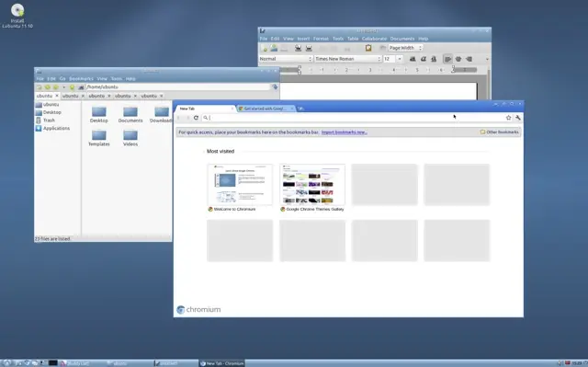Screen dimensions: 588x367
Task: Click the right margin marker on AbiWord ruler
Action: coord(453,69)
